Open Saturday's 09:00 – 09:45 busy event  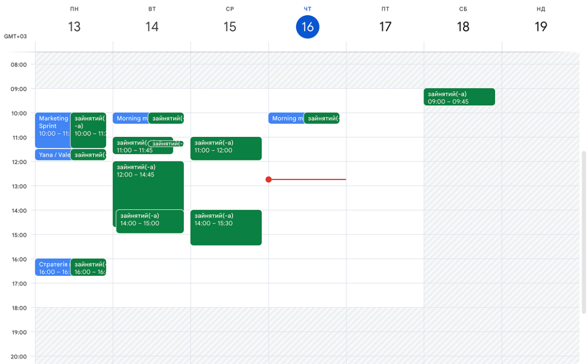coord(459,97)
